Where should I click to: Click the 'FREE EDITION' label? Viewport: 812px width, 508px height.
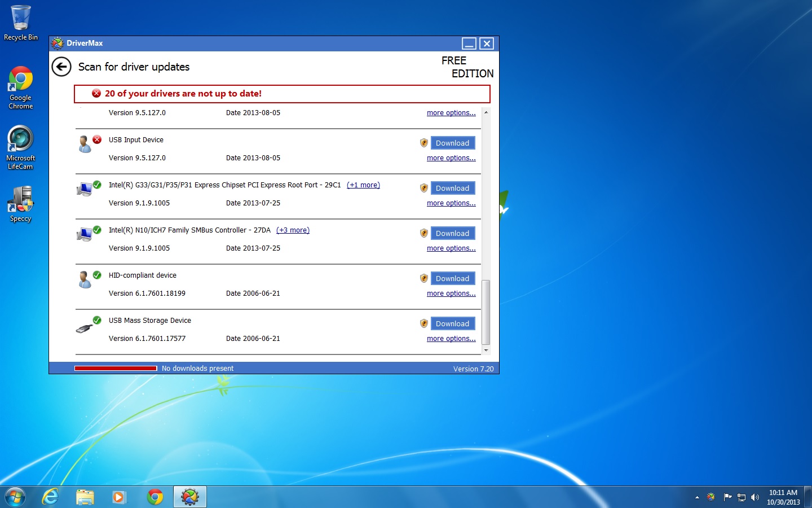pos(467,67)
